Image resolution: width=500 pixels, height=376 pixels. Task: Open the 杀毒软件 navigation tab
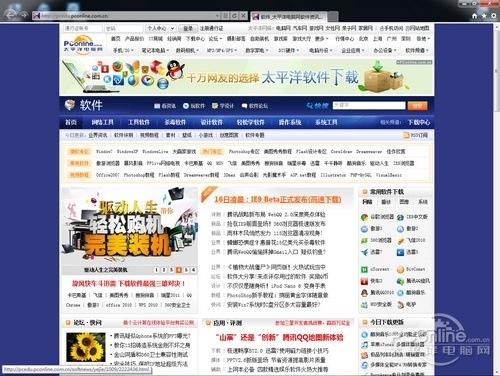pos(175,122)
